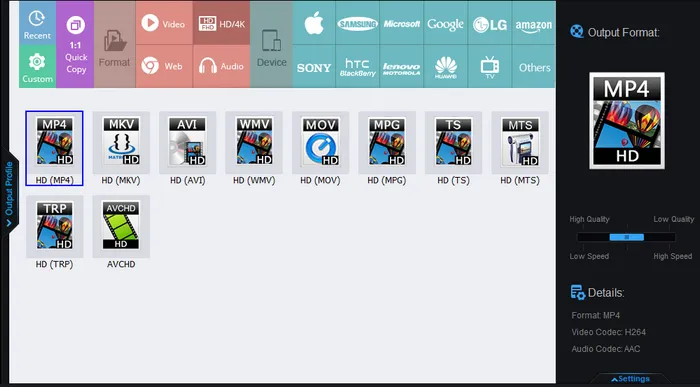
Task: Select the HD (MP4) format profile
Action: 54,148
